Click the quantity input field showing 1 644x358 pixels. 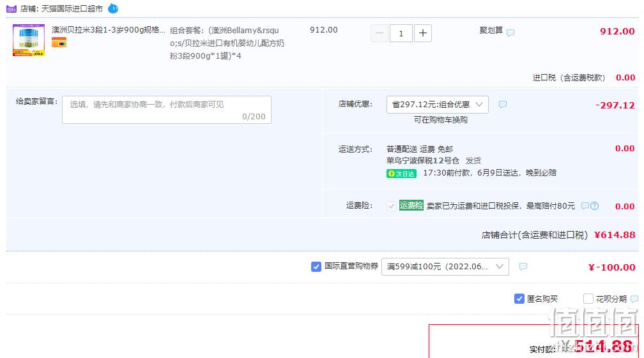[x=401, y=33]
